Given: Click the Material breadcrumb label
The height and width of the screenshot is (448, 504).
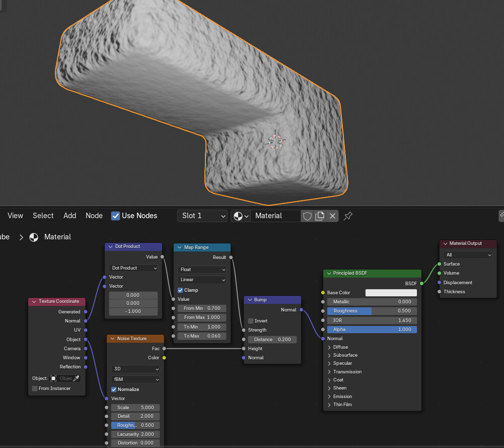Looking at the screenshot, I should tap(57, 237).
